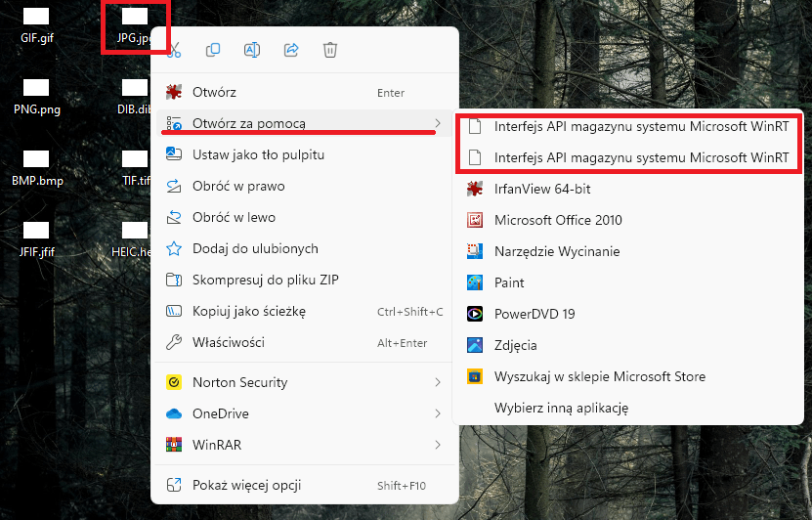Viewport: 812px width, 520px height.
Task: Select JPG.jpg desktop file
Action: 134,25
